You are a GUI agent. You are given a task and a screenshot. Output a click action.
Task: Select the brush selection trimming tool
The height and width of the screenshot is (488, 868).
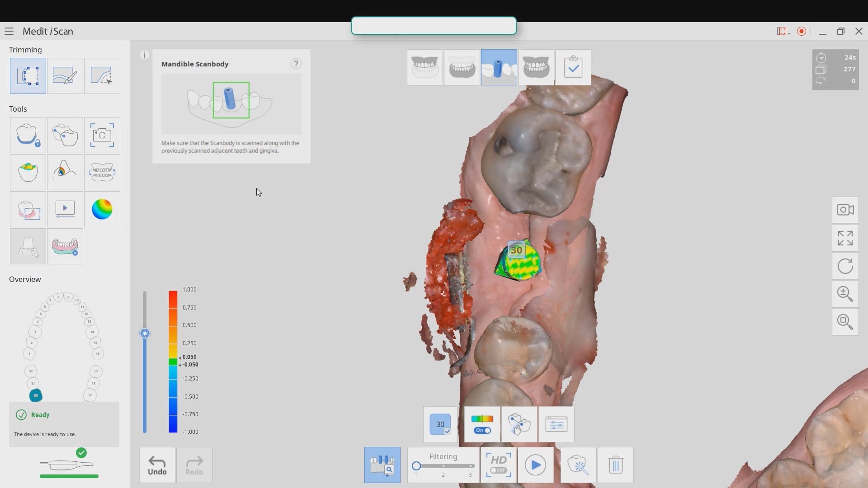(x=65, y=76)
